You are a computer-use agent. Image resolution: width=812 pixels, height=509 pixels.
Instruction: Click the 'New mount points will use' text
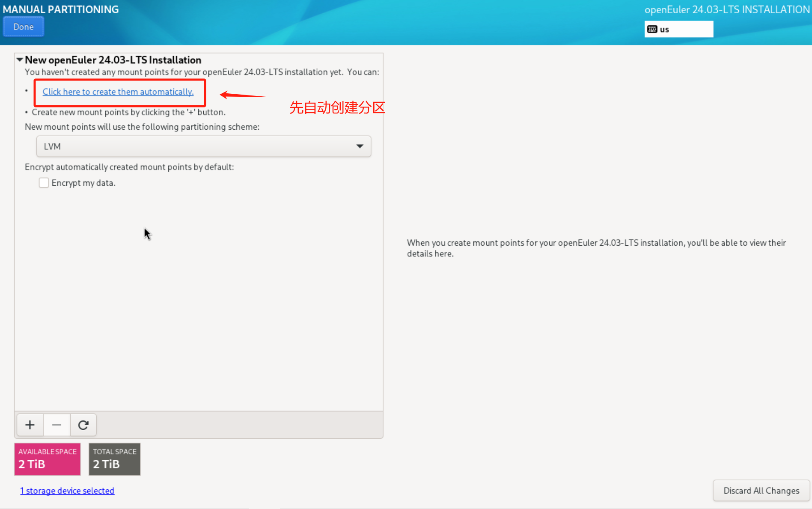point(142,127)
